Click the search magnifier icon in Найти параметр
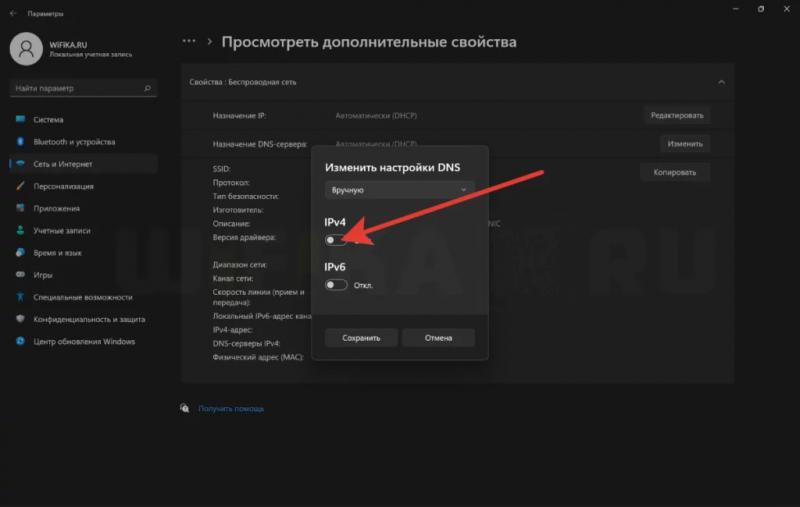 click(x=147, y=88)
